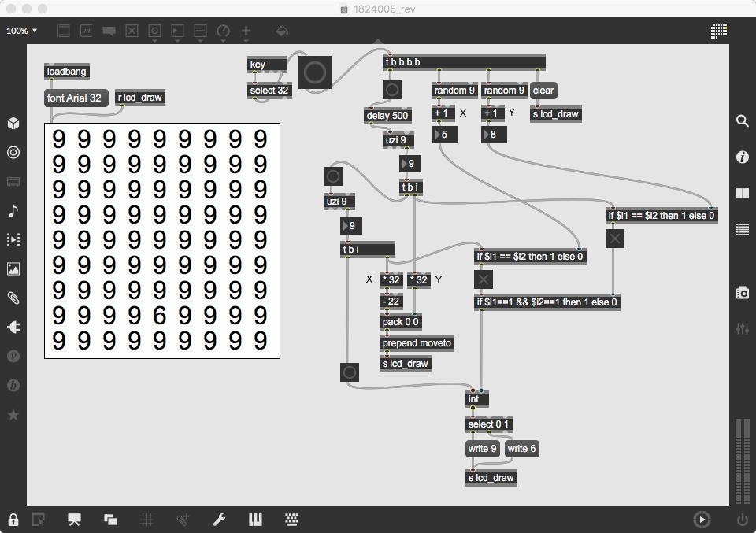Click the Favorites star sidebar icon
Viewport: 756px width, 533px height.
(x=13, y=414)
